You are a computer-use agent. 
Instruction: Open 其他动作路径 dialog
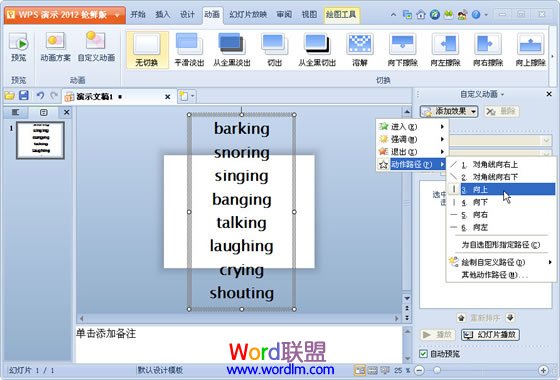coord(501,275)
